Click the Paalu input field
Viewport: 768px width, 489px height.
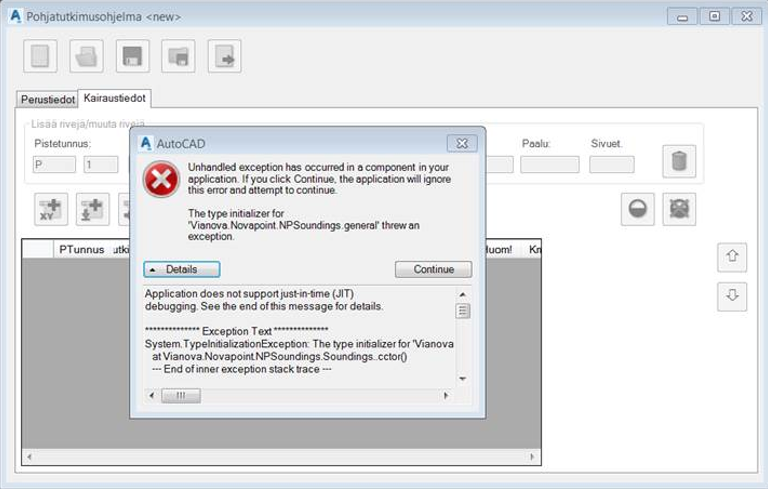tap(550, 165)
